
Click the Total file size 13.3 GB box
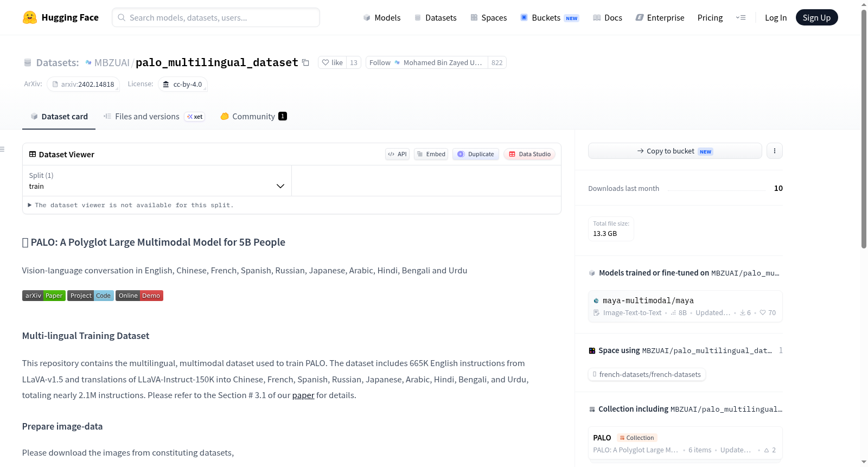[x=611, y=229]
